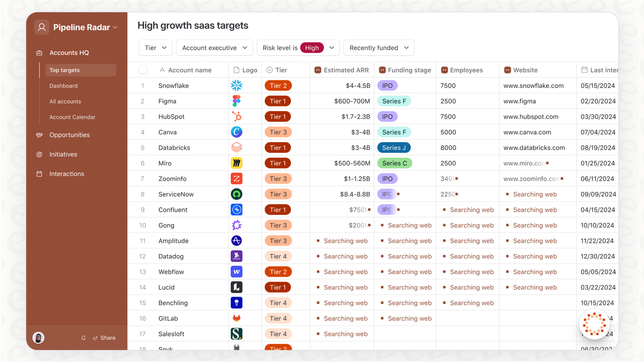Open the Recently funded dropdown
644x362 pixels.
click(x=378, y=48)
